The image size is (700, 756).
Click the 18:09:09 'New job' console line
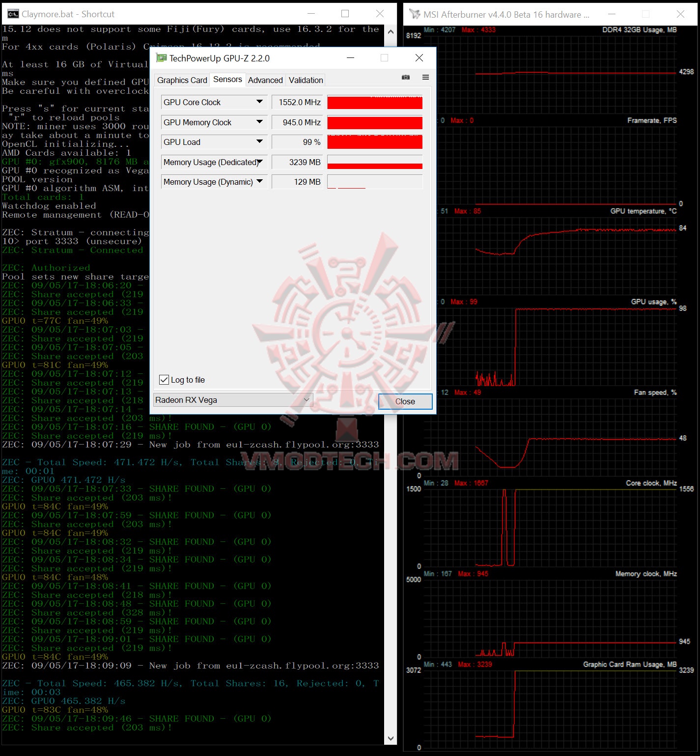191,666
